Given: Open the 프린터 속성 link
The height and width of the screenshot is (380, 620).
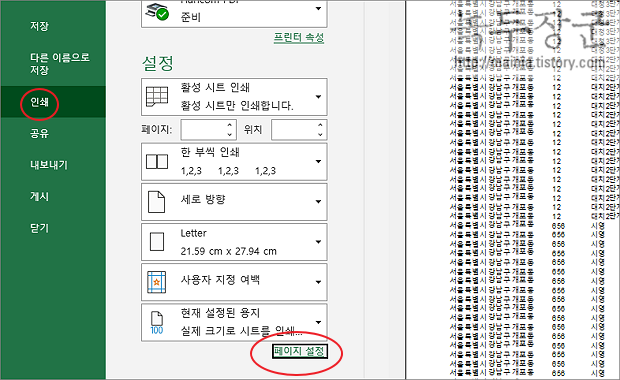Looking at the screenshot, I should pyautogui.click(x=299, y=38).
